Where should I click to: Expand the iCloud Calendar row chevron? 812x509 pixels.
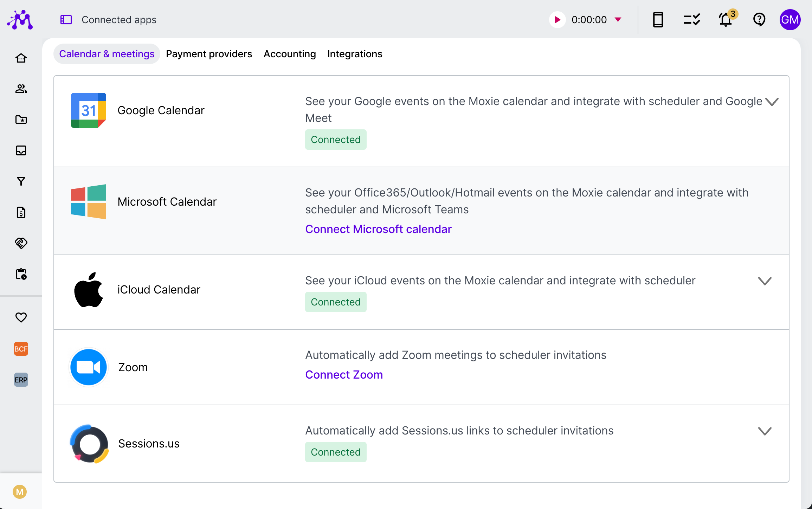tap(765, 281)
